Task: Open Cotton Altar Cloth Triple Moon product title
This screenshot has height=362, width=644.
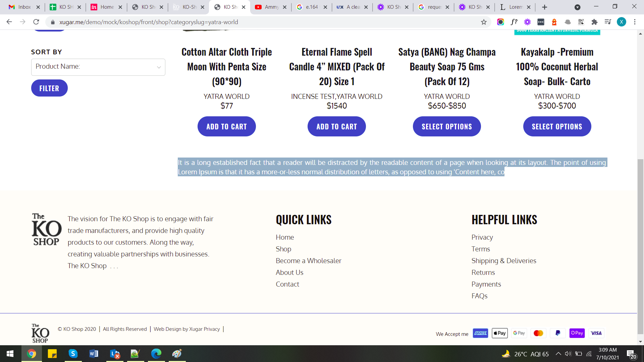Action: coord(227,67)
